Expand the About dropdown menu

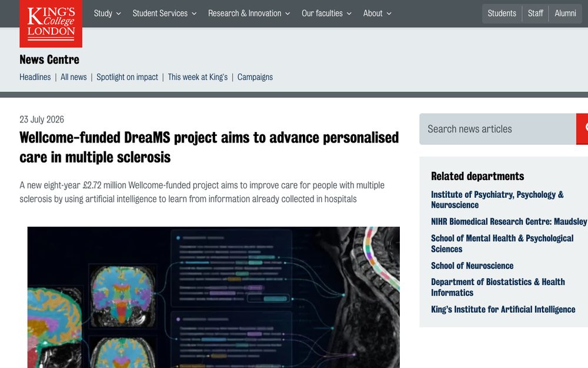click(377, 14)
